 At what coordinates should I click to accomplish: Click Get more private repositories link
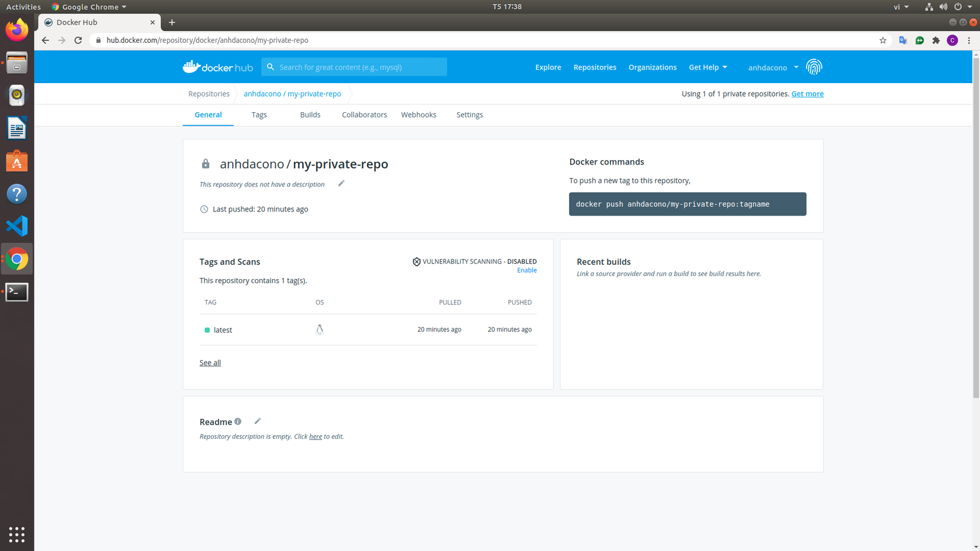tap(807, 94)
